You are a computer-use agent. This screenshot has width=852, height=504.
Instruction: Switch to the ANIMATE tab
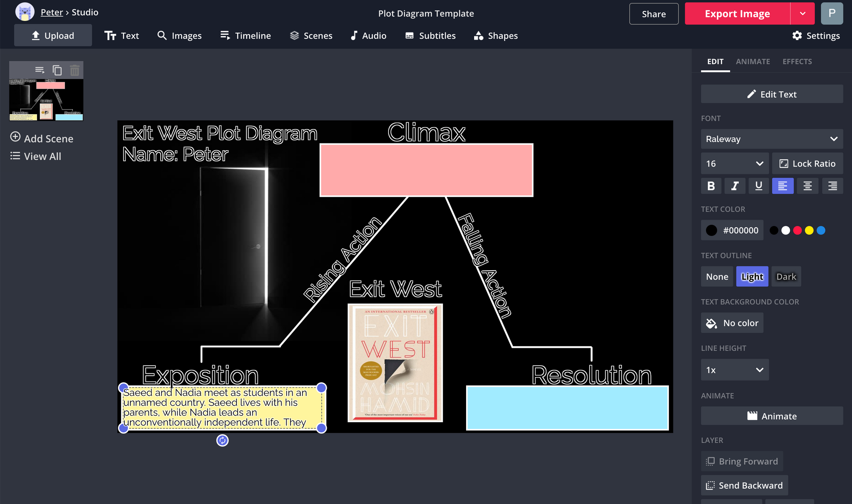753,62
